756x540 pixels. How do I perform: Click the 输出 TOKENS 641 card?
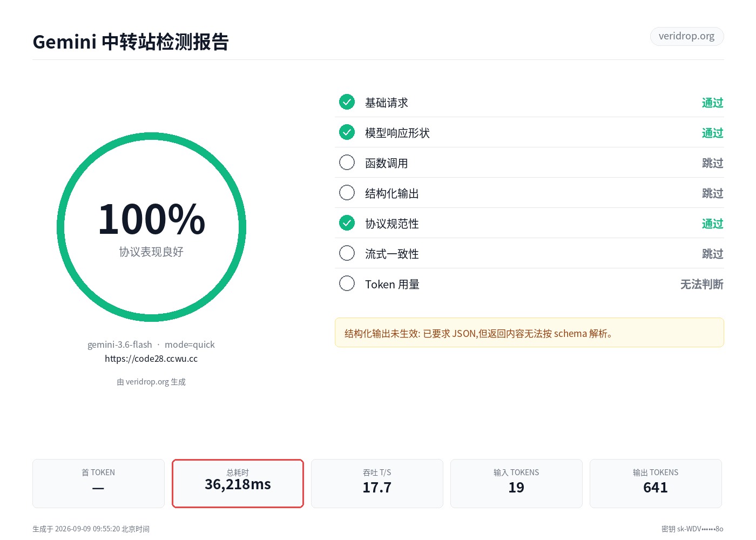coord(656,483)
